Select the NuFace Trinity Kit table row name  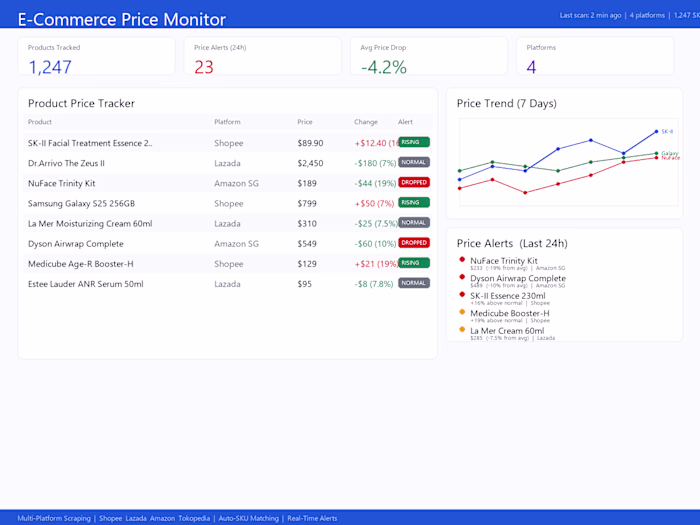62,183
